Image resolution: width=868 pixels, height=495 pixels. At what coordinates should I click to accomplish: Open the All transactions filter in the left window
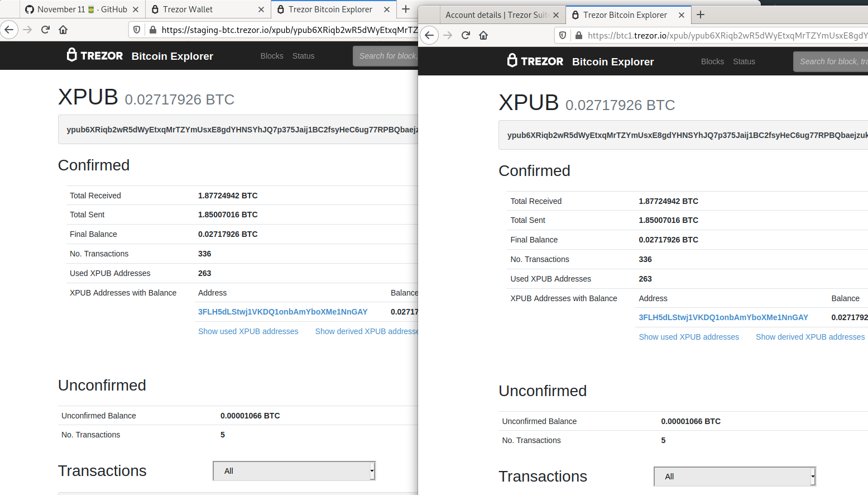coord(294,471)
